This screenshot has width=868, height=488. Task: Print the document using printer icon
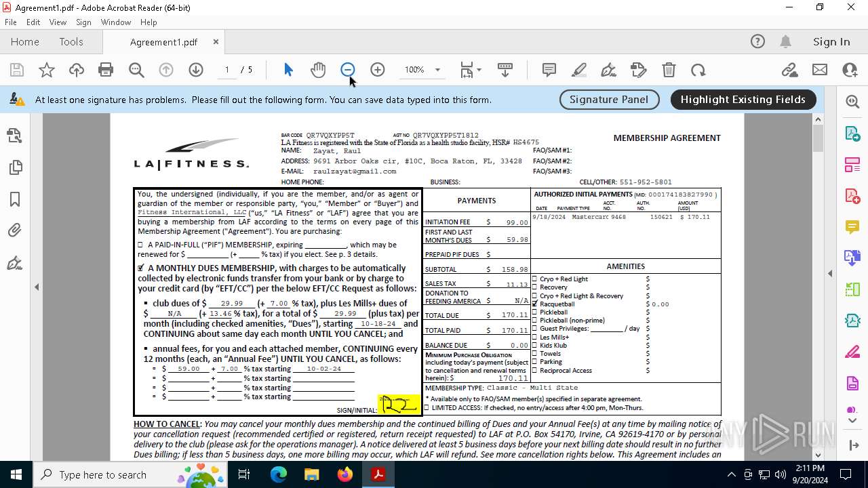(106, 70)
